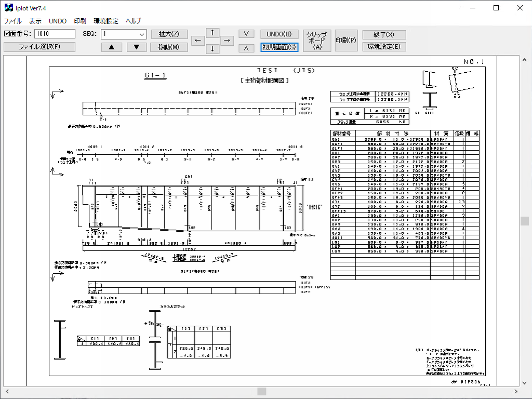Click the black down triangle SEQ button
Image resolution: width=532 pixels, height=399 pixels.
coord(137,47)
